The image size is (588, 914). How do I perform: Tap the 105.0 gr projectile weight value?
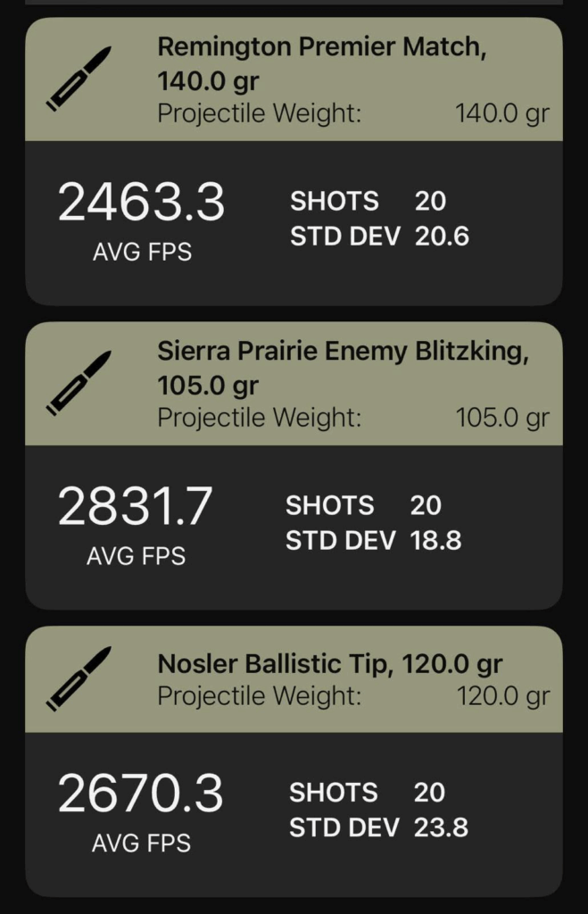(x=502, y=418)
